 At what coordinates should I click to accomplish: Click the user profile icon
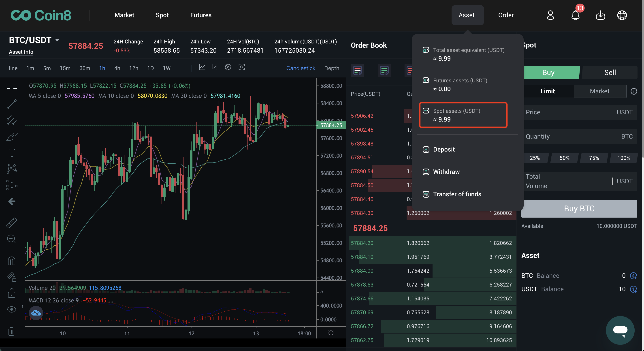(x=550, y=15)
